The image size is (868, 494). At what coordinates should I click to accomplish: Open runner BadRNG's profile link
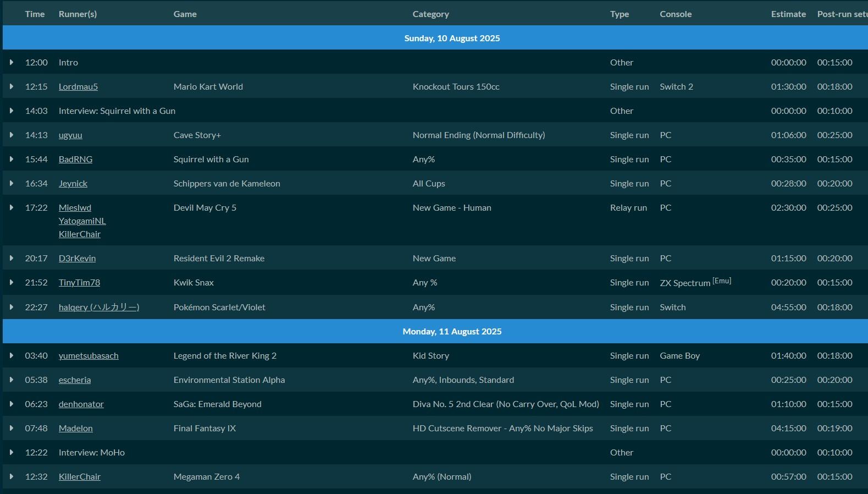click(x=75, y=159)
